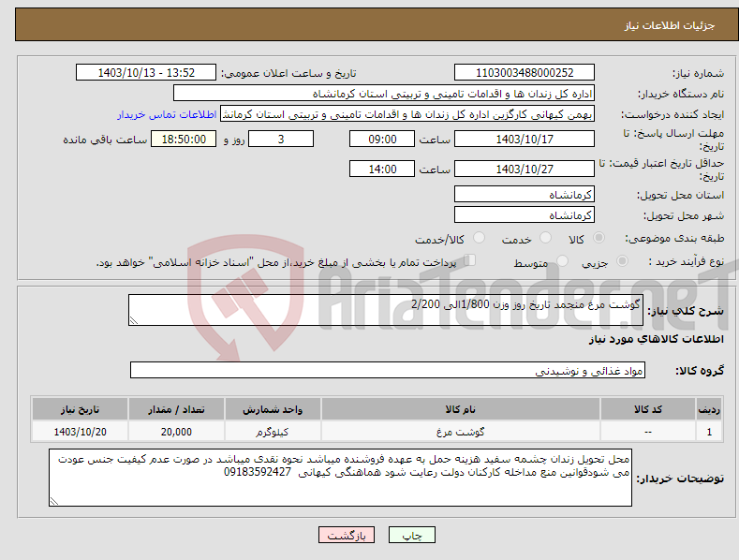Click the 20,000 quantity cell
This screenshot has width=739, height=560.
pyautogui.click(x=176, y=432)
